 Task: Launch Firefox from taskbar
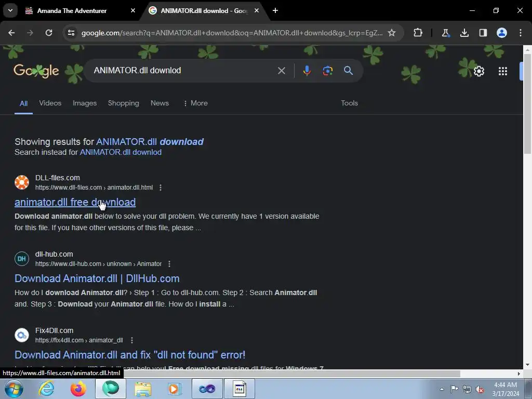point(78,389)
